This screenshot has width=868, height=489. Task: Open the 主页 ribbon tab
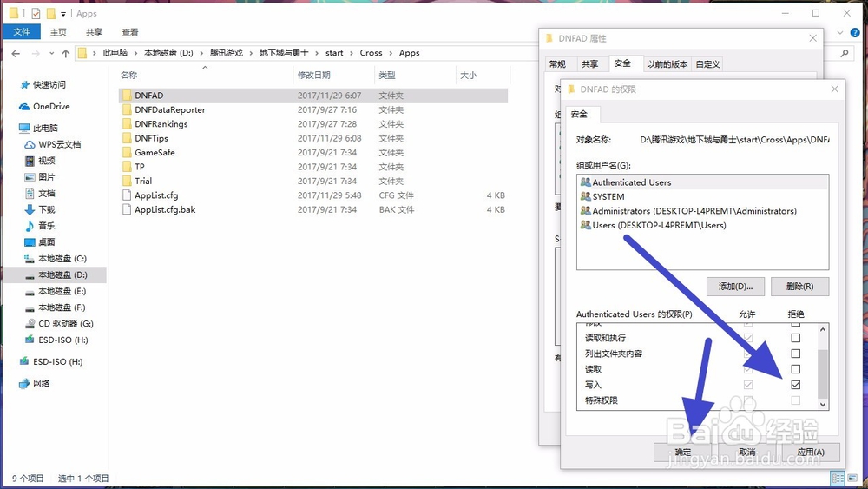58,32
